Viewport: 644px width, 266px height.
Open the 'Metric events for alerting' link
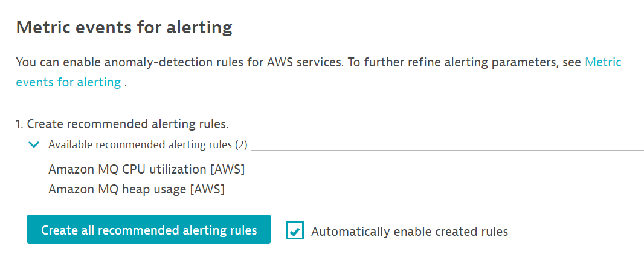[603, 62]
